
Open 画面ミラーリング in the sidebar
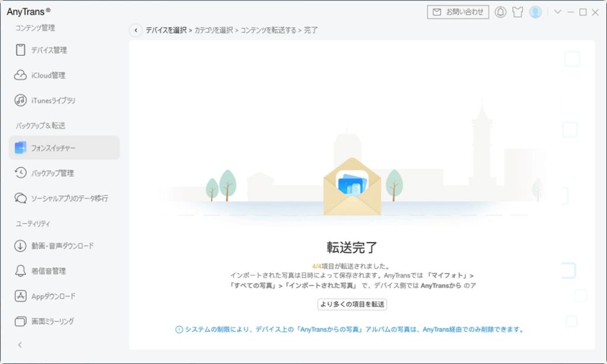pos(52,321)
